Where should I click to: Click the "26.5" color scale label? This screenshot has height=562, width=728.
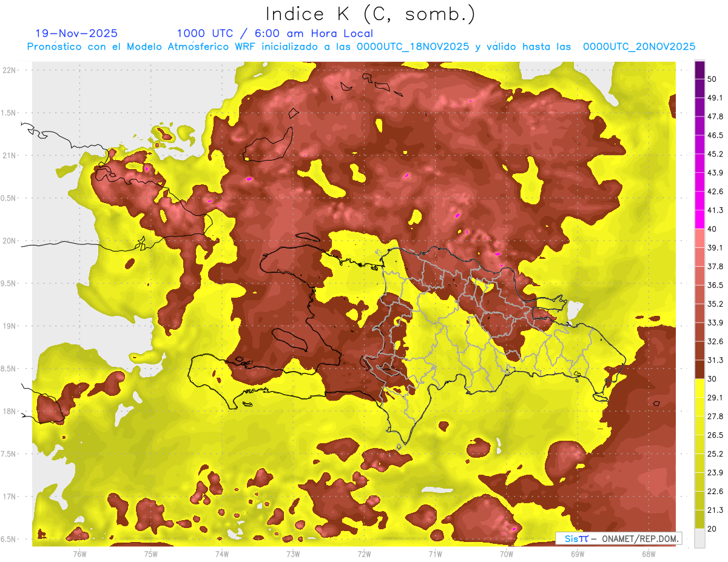[715, 435]
